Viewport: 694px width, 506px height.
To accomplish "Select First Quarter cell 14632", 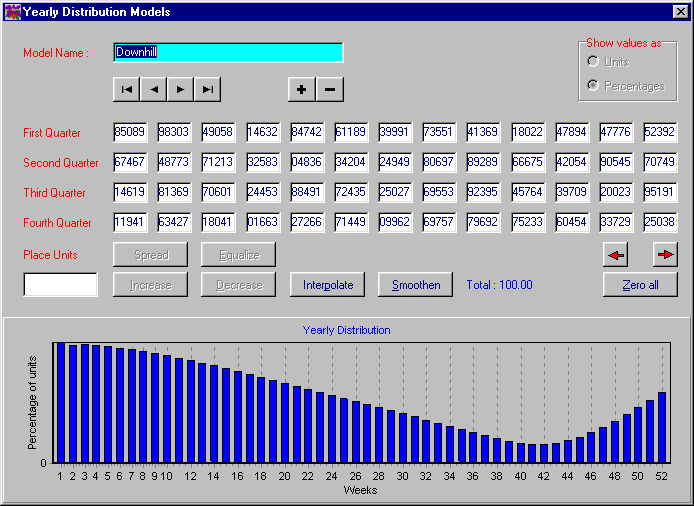I will (x=263, y=132).
